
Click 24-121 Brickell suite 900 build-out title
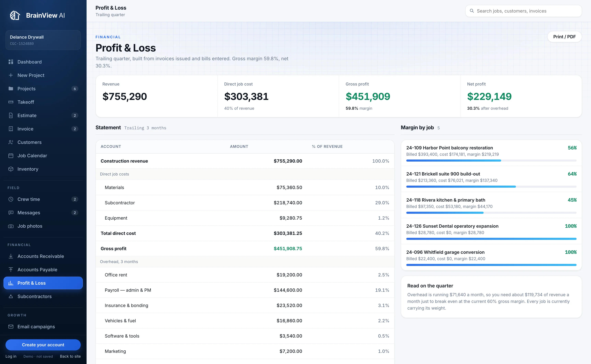tap(443, 174)
